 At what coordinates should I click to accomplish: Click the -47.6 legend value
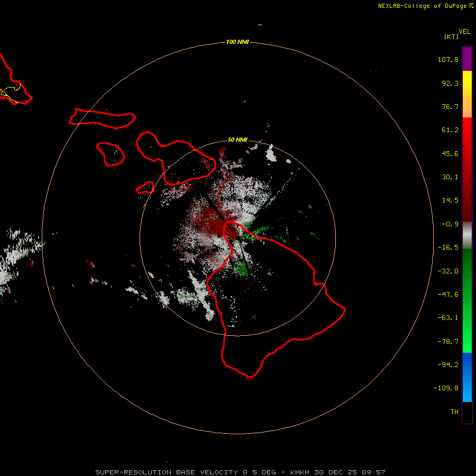click(448, 295)
